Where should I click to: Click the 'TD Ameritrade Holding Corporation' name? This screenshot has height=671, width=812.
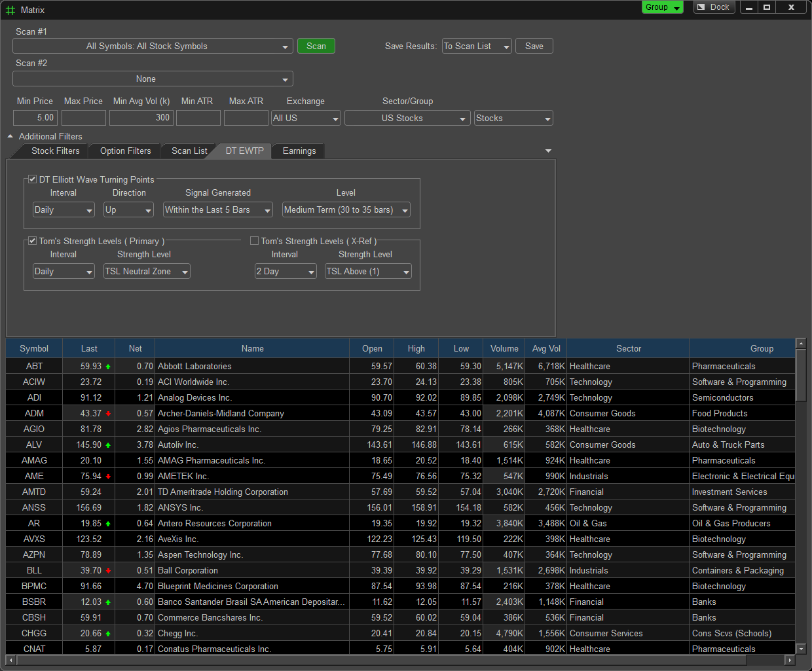click(223, 492)
